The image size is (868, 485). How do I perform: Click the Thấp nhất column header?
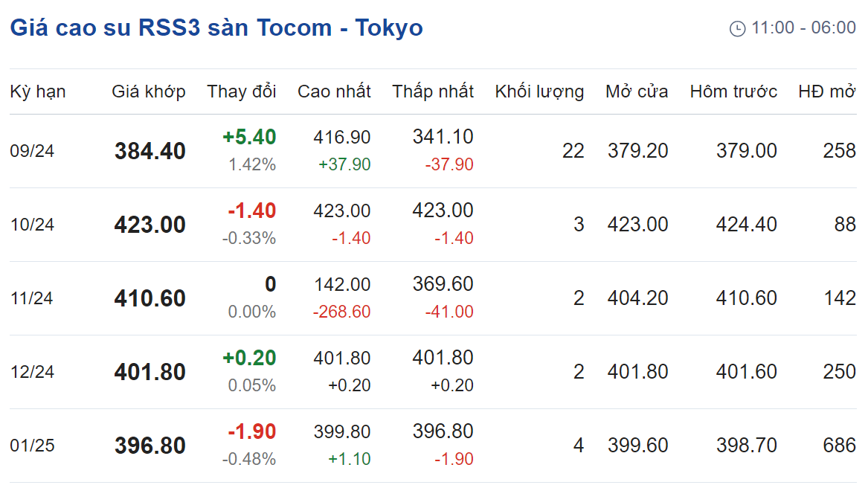(x=433, y=91)
